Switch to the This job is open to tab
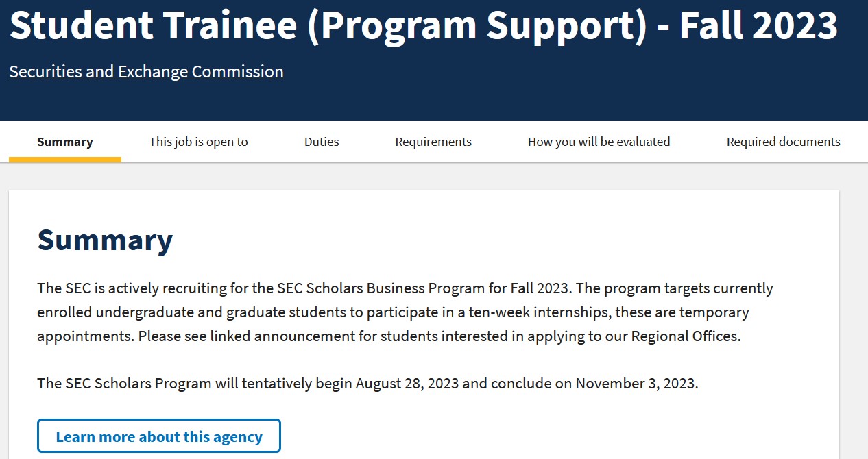Image resolution: width=868 pixels, height=459 pixels. 199,142
